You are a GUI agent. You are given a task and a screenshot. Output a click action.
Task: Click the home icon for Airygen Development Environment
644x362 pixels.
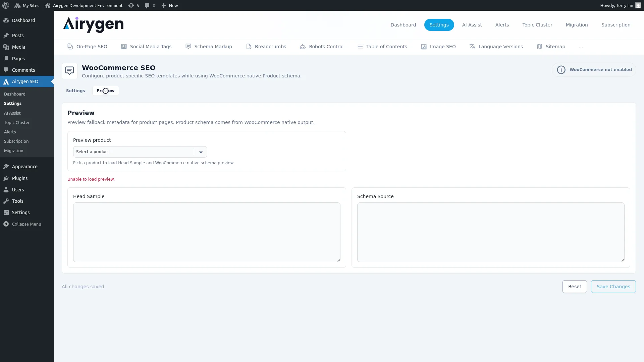tap(48, 5)
